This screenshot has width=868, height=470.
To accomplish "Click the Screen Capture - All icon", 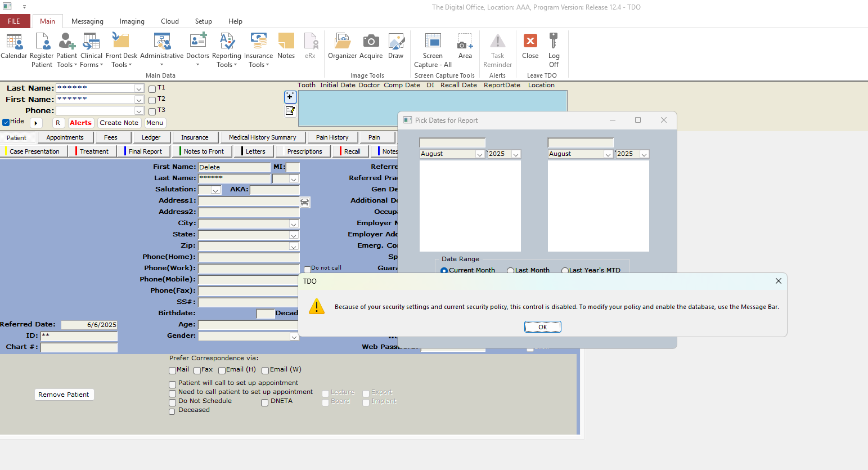I will (x=433, y=42).
